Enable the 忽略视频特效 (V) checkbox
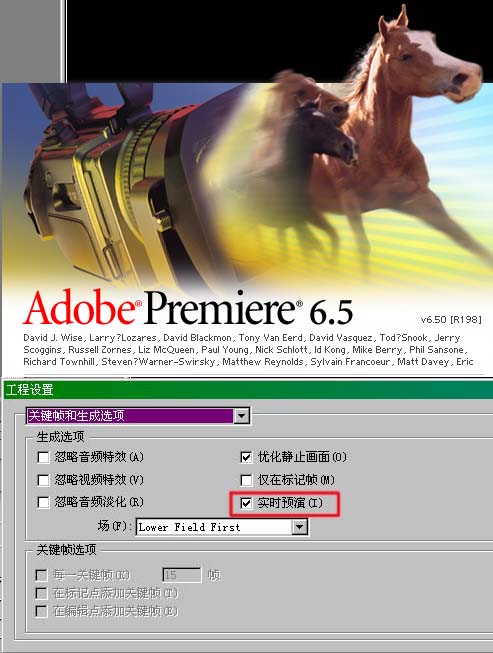Viewport: 493px width, 653px height. click(43, 480)
